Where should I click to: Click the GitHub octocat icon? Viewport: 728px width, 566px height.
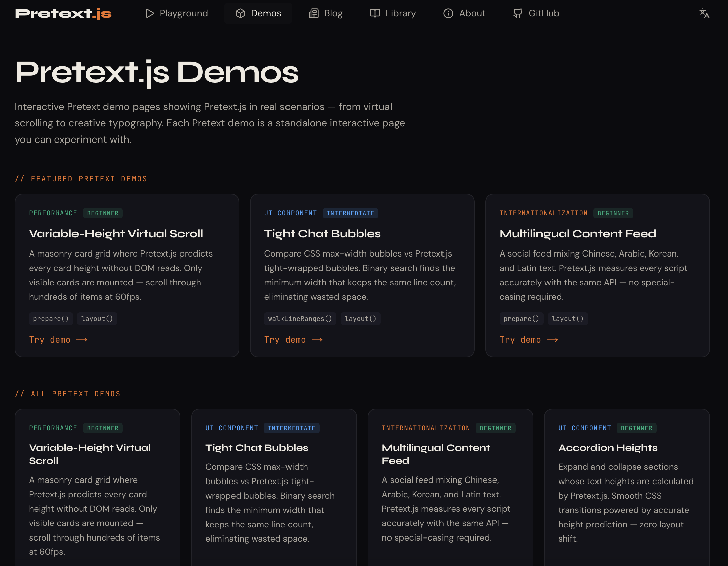(x=518, y=13)
